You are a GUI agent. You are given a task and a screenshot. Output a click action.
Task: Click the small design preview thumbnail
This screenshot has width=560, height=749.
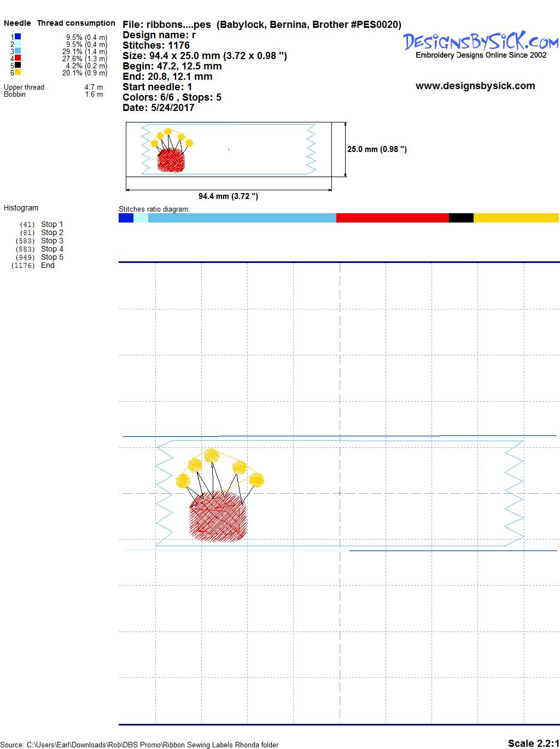point(229,149)
